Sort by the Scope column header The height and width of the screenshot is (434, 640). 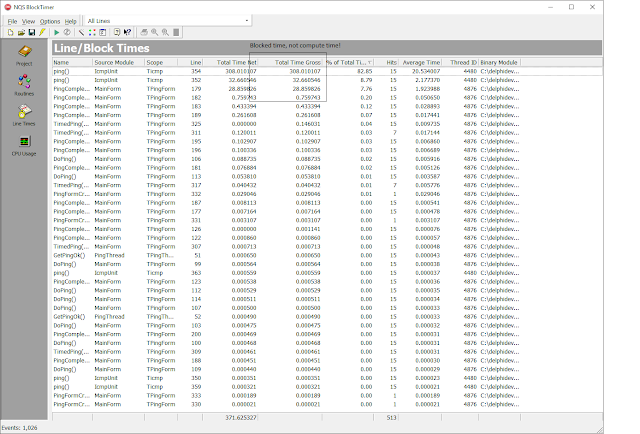coord(161,62)
